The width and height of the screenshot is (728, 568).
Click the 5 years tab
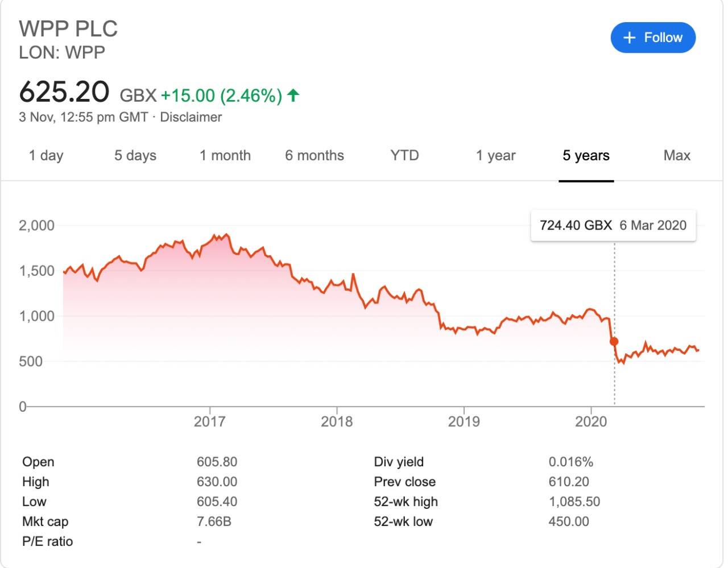coord(586,155)
